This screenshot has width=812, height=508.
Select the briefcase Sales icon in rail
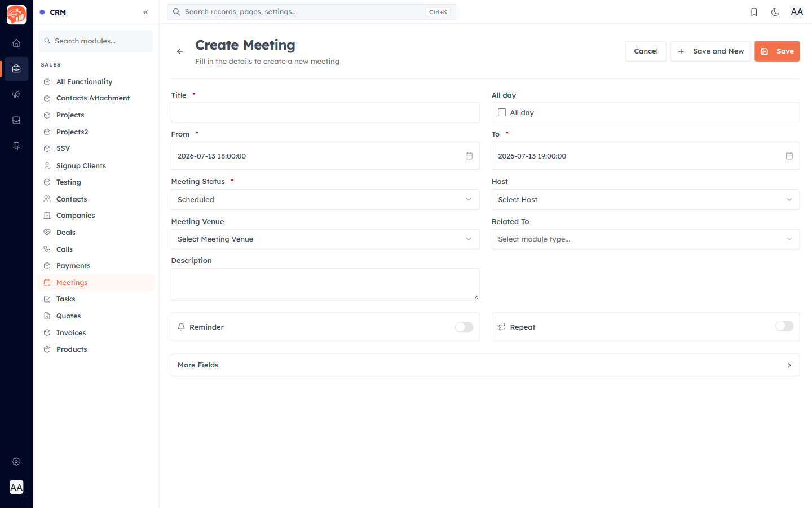[x=16, y=69]
